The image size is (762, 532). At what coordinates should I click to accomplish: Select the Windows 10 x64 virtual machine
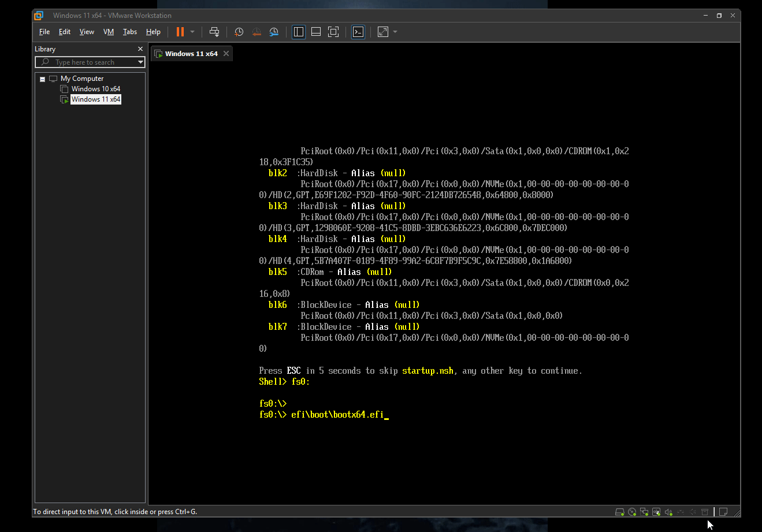(95, 89)
